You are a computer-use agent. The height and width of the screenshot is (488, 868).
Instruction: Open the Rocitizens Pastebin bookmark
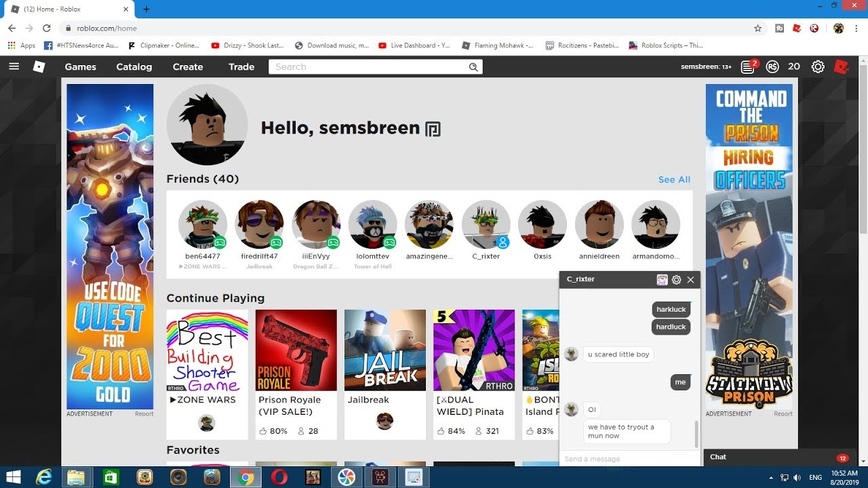click(582, 45)
